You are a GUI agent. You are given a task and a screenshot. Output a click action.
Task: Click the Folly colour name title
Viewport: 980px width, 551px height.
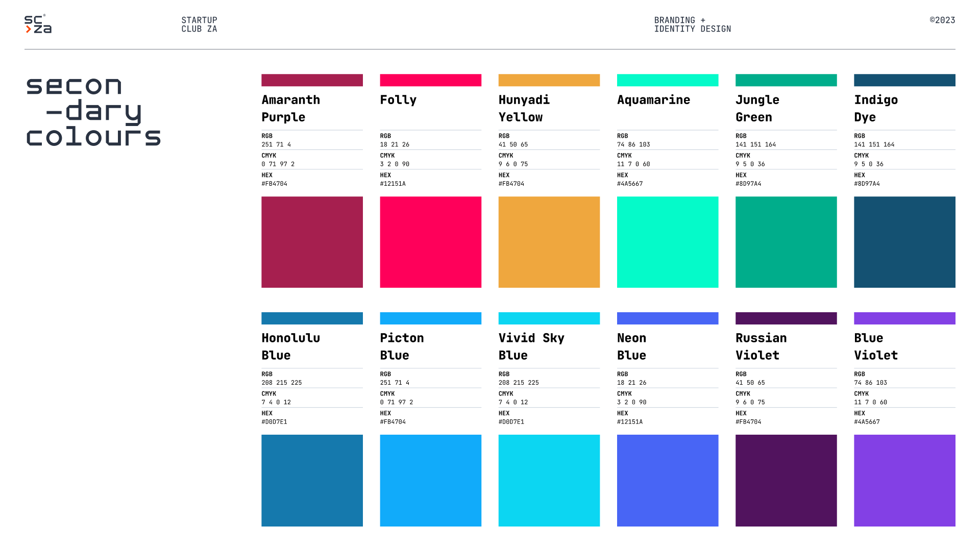398,100
